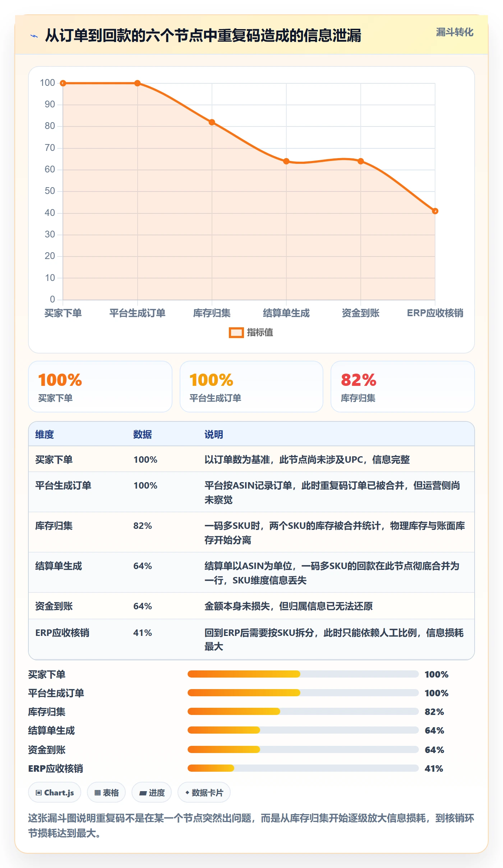The image size is (503, 868).
Task: Click the line chart point for ERP应收核销
Action: (x=435, y=211)
